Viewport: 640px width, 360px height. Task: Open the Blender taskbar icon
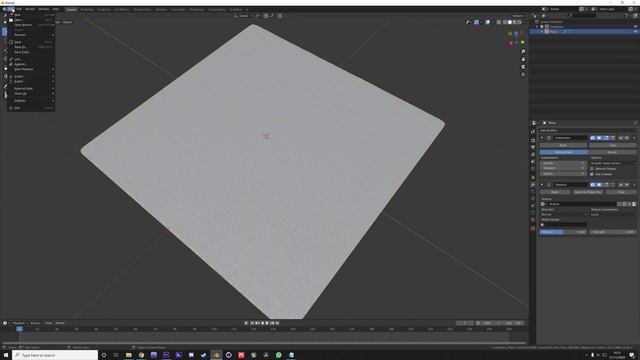coord(216,355)
